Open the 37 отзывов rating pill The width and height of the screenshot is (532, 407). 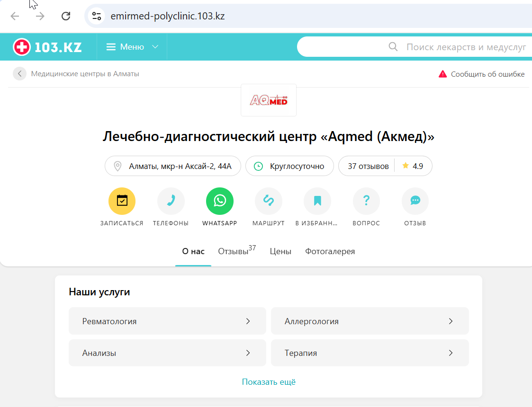(x=386, y=166)
